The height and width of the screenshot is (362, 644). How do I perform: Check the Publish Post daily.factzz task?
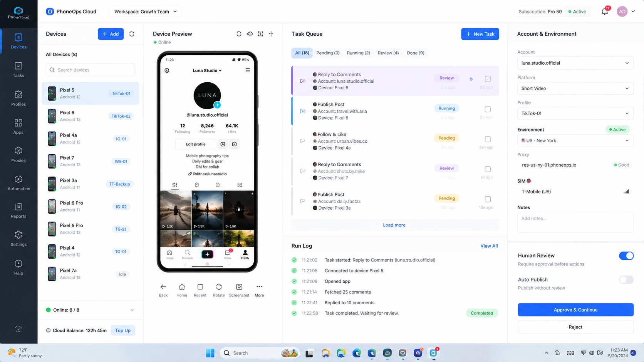[x=488, y=199]
